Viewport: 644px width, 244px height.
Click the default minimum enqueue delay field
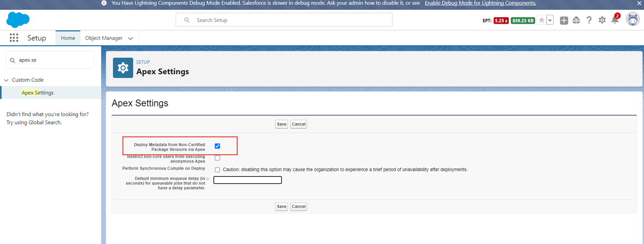248,180
